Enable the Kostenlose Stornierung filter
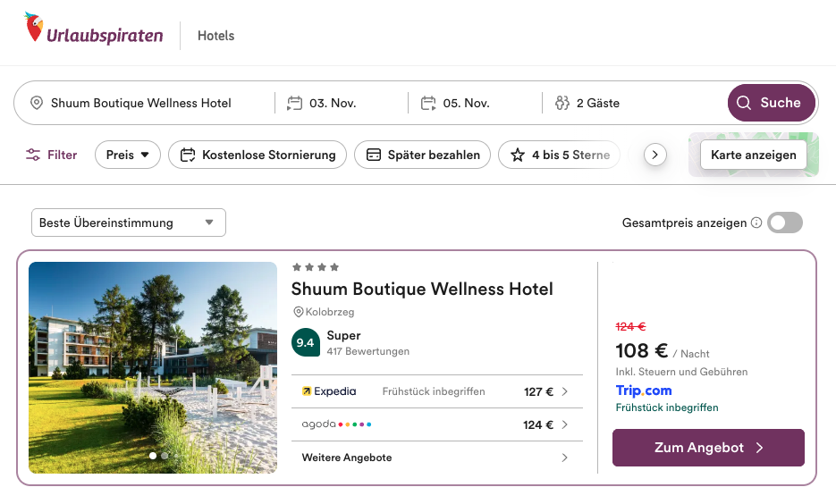The image size is (836, 504). (258, 155)
